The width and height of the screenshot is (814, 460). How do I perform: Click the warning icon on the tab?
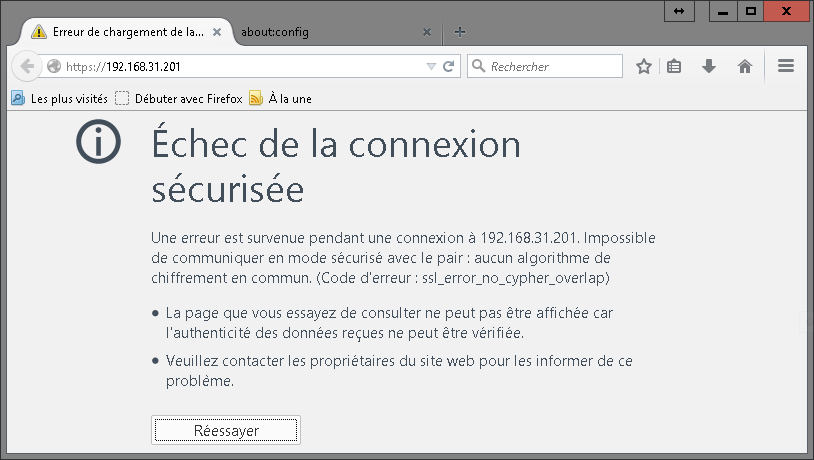(38, 32)
